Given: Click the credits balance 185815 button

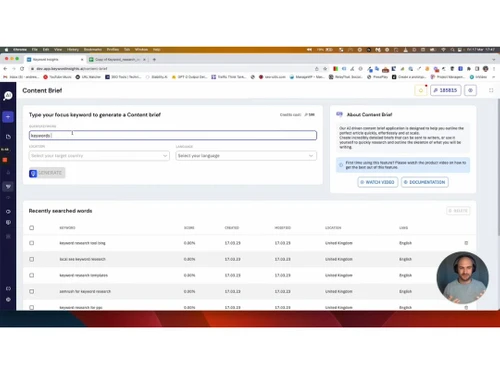Looking at the screenshot, I should coord(445,90).
